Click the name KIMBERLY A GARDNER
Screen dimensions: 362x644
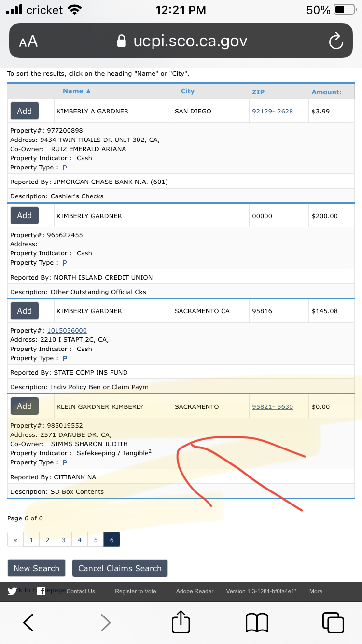93,111
